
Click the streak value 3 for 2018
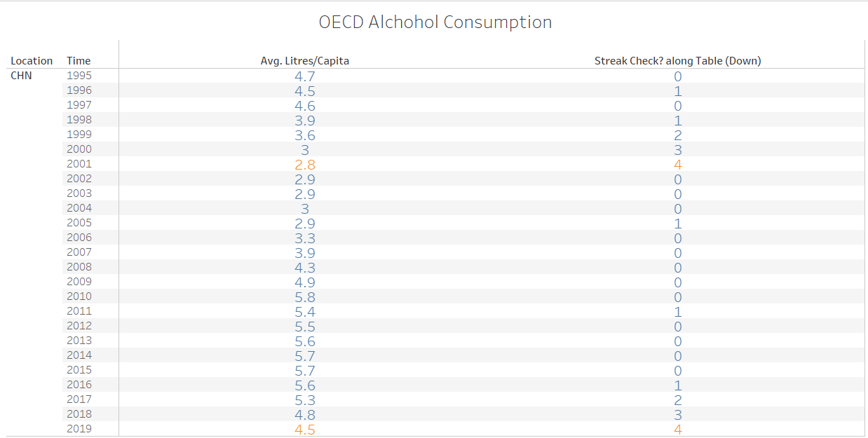(678, 415)
